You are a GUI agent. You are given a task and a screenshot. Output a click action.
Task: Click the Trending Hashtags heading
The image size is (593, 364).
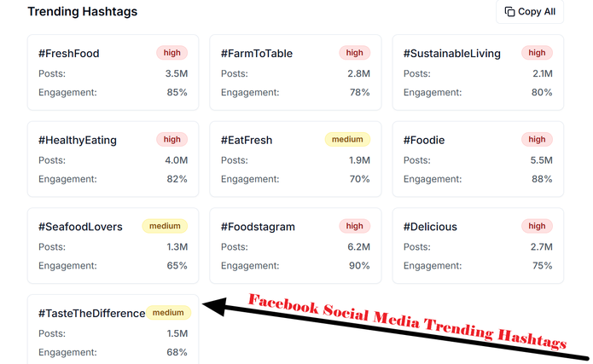[82, 12]
